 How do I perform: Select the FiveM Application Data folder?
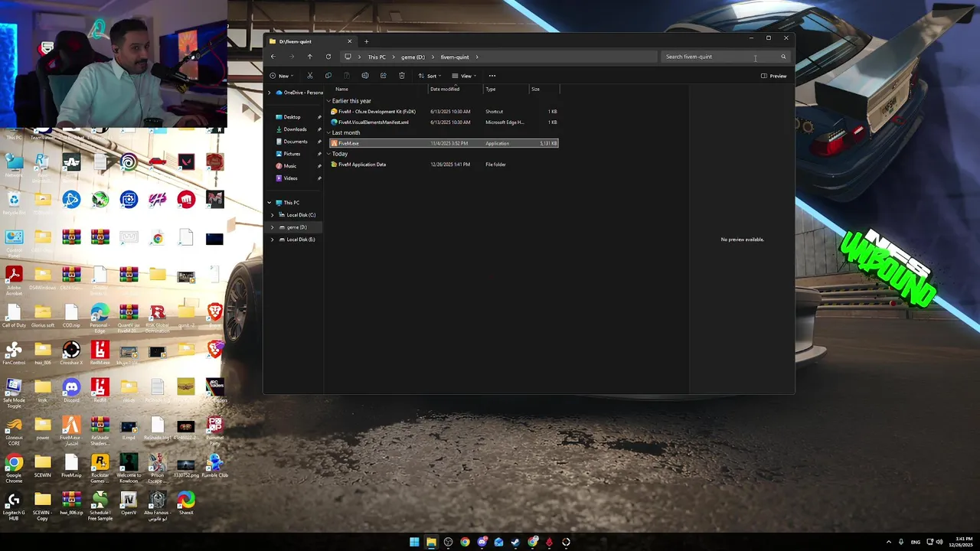[x=444, y=165]
